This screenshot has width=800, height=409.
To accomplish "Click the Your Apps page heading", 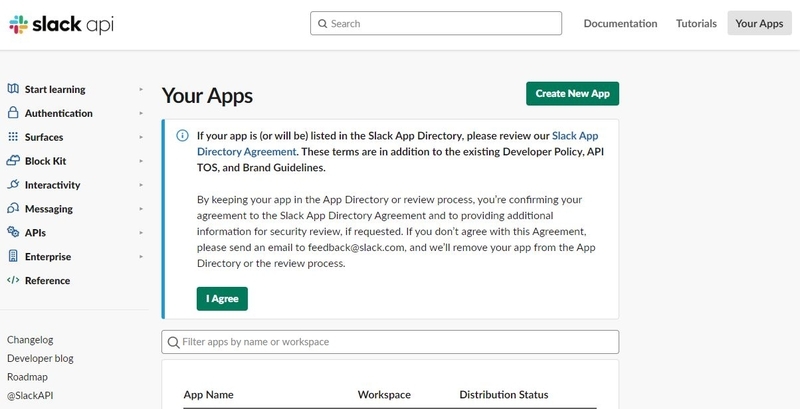I will (x=207, y=95).
